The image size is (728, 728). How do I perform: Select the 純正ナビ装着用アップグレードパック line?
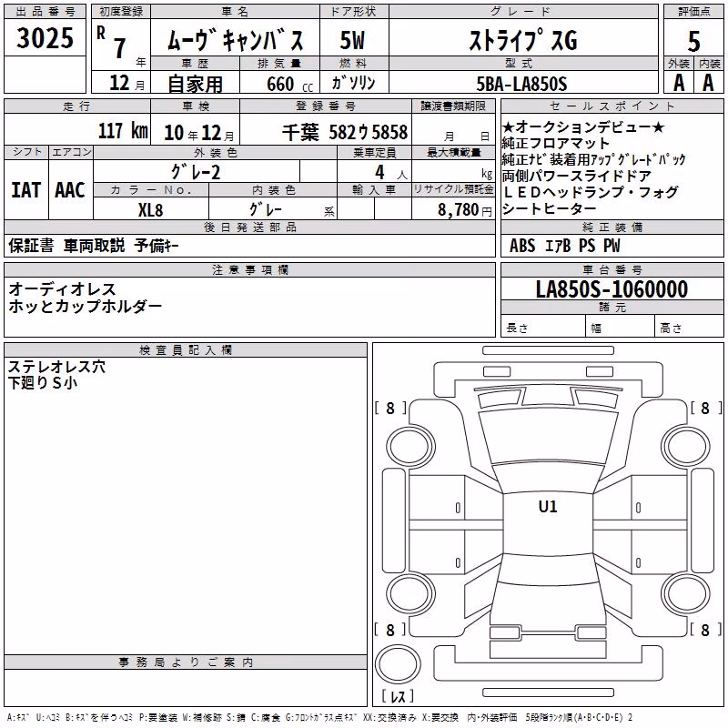593,159
